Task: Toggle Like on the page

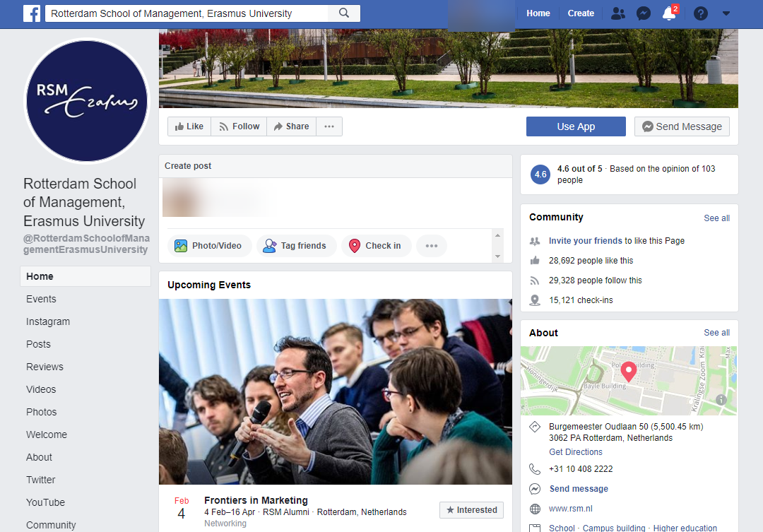Action: click(189, 126)
